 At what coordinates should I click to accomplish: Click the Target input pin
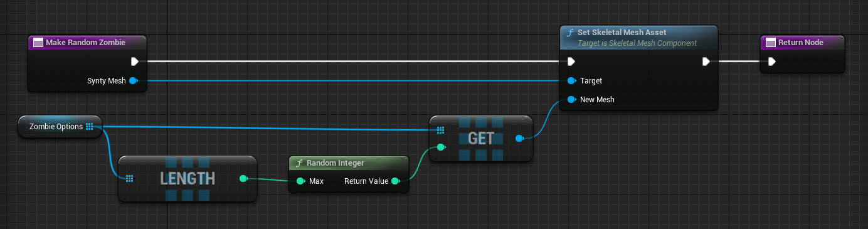[x=571, y=81]
